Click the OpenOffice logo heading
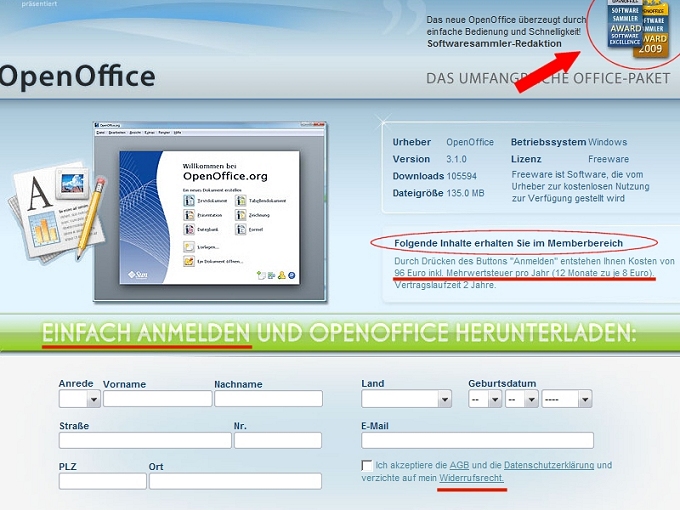Screen dimensions: 680x510 click(77, 77)
